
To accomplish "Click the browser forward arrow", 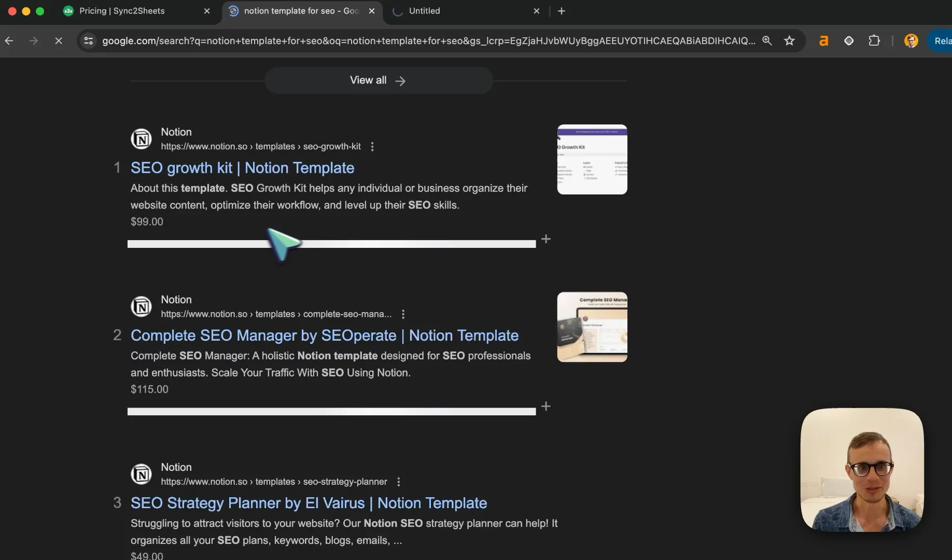I will [x=34, y=40].
